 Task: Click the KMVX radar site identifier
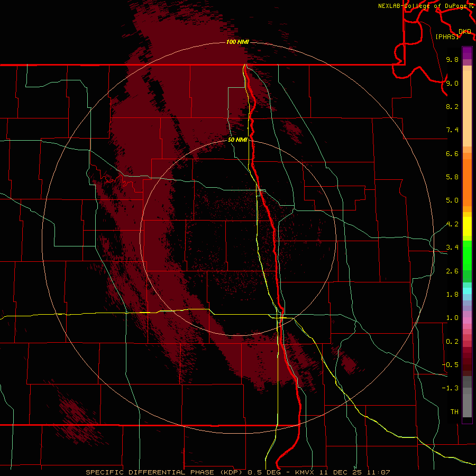click(x=305, y=472)
